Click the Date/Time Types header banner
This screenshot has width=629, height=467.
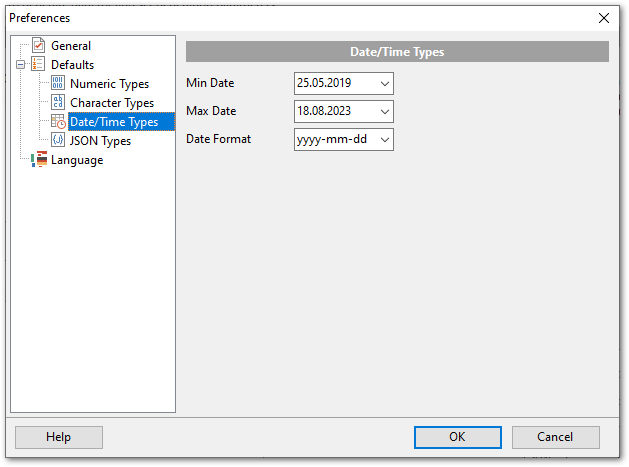coord(397,52)
